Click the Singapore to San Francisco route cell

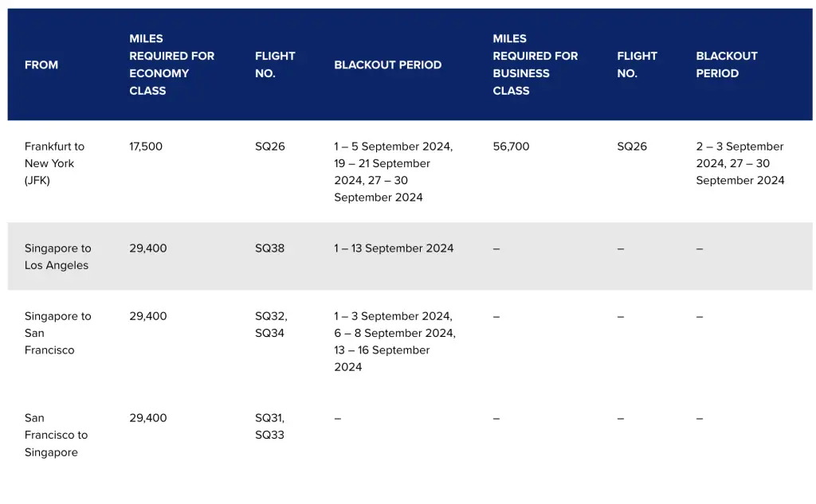(x=57, y=333)
